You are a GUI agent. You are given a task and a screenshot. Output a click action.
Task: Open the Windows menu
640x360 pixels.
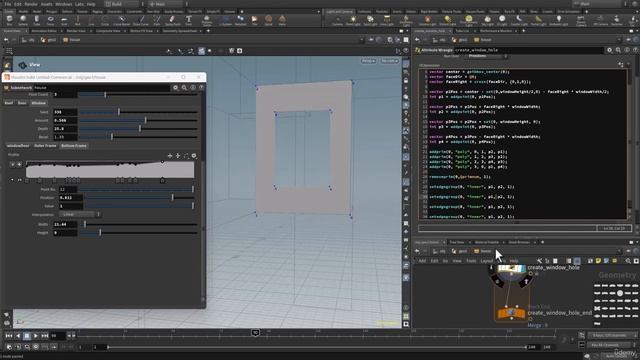64,4
